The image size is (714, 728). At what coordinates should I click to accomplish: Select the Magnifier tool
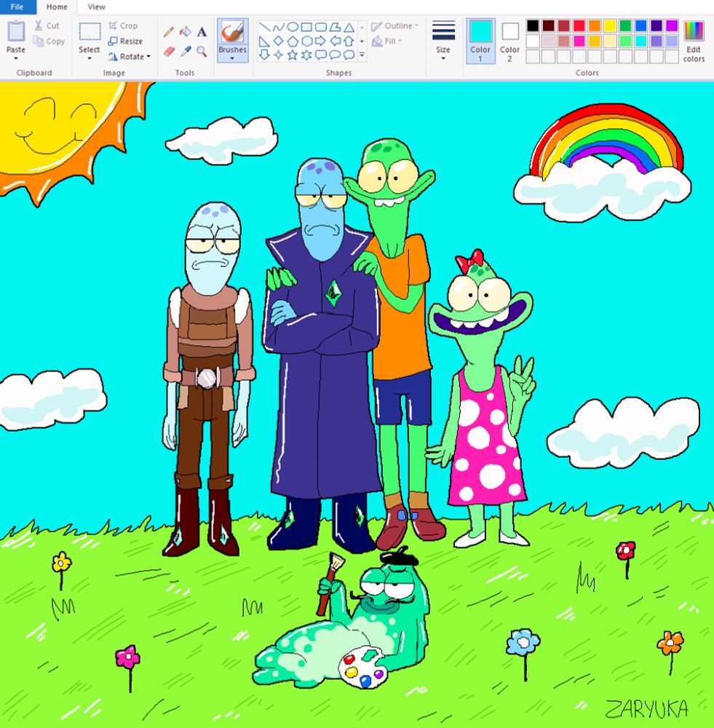(202, 51)
